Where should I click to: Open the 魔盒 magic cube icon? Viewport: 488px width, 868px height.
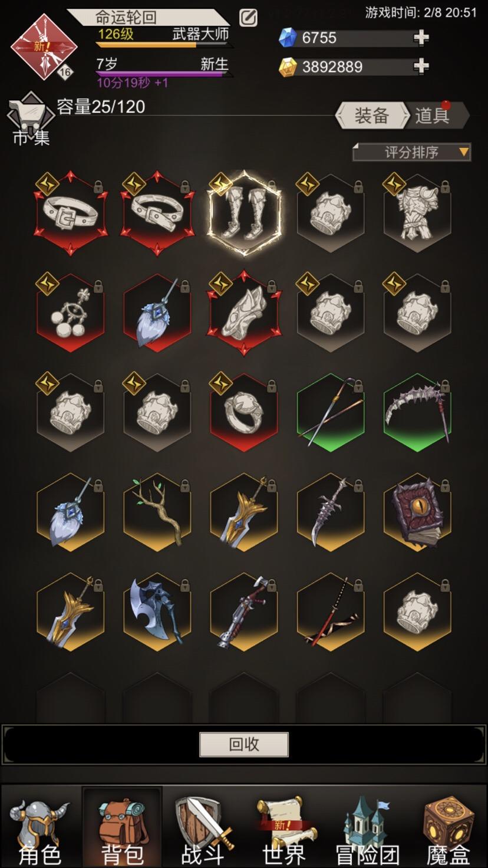coord(449,830)
